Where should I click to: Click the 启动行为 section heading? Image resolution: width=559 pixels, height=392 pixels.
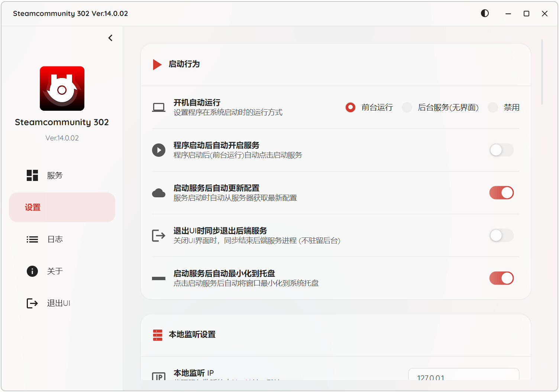(184, 64)
